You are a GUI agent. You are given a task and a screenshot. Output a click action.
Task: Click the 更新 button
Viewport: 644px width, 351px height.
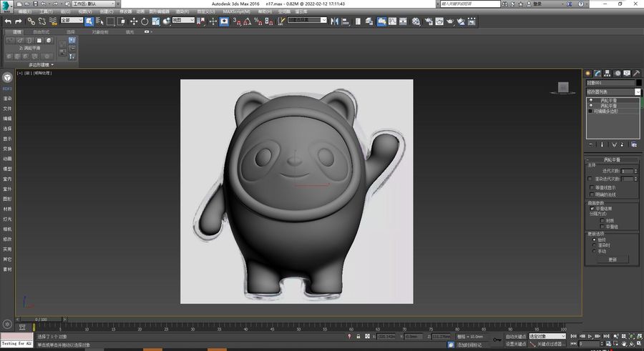pos(613,259)
